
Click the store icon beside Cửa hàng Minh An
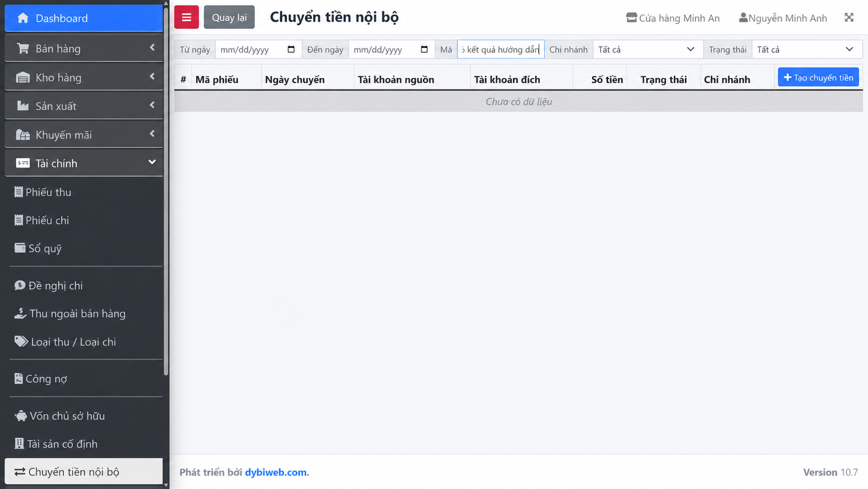coord(631,18)
